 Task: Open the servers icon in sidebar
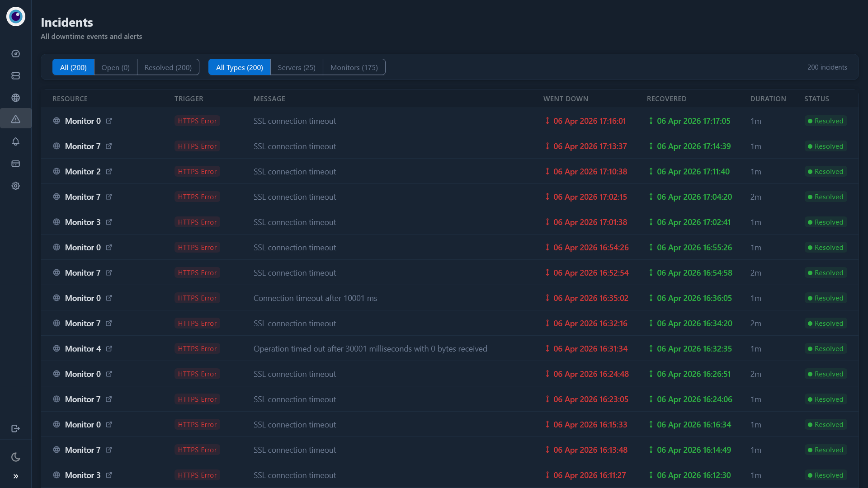click(15, 76)
